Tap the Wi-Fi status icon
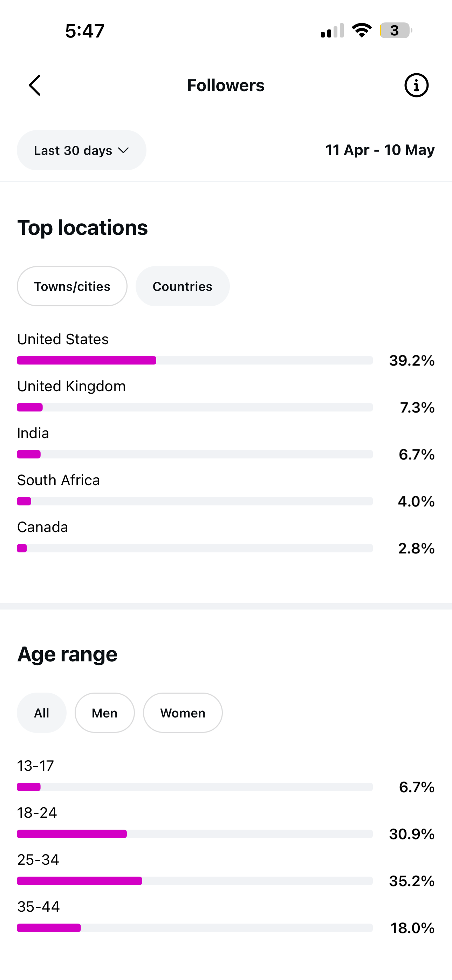The image size is (452, 980). coord(362,30)
